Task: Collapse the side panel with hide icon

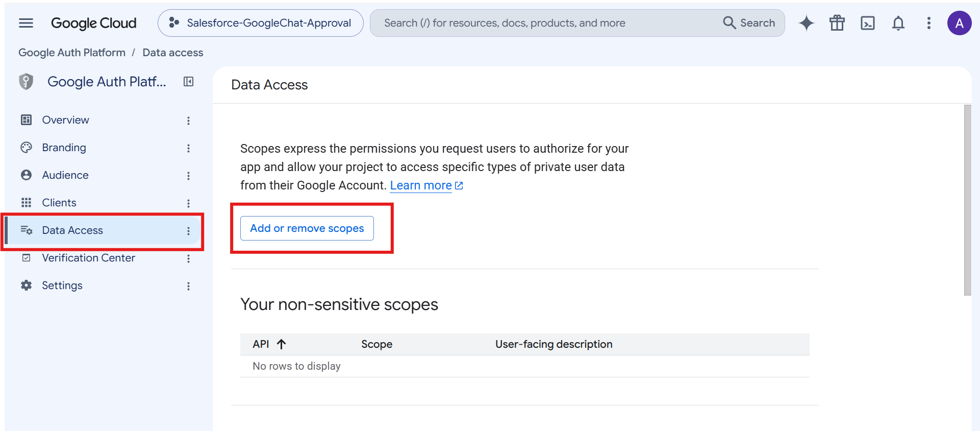Action: [x=189, y=82]
